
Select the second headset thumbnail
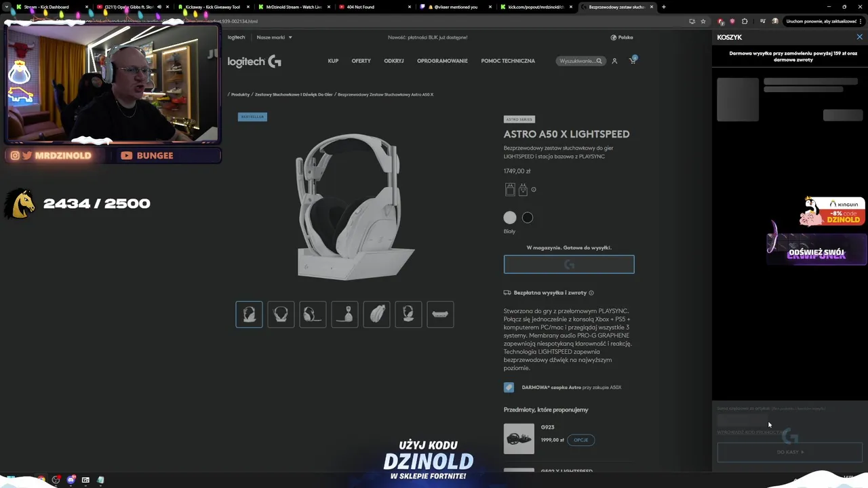[x=281, y=314]
